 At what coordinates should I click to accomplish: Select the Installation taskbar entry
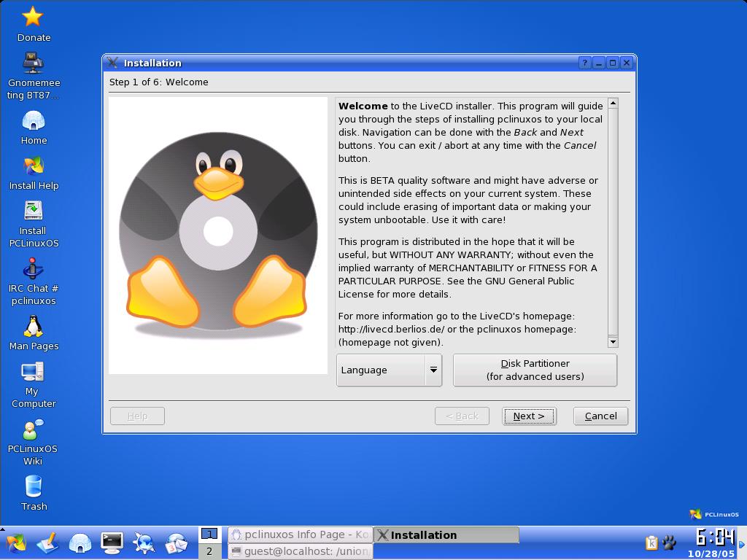(446, 534)
